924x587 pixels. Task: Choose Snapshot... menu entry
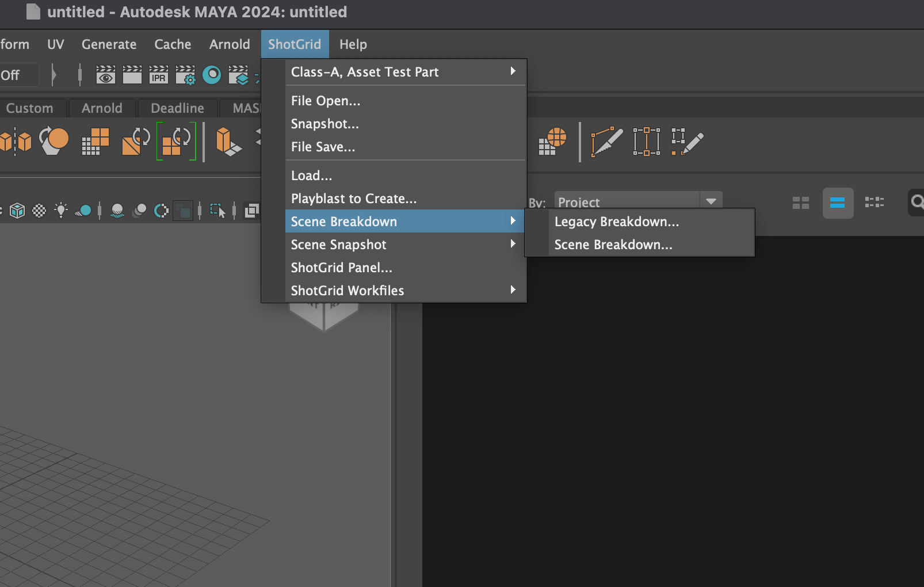tap(405, 124)
